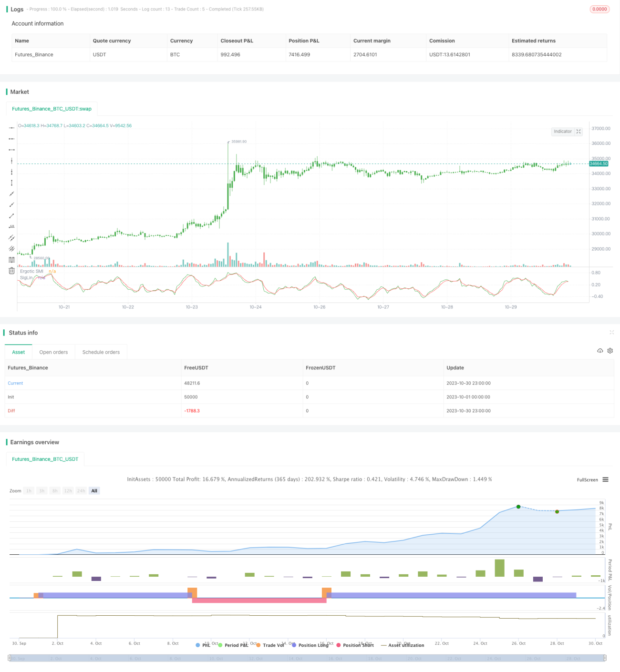Select the horizontal ray line drawing tool

click(11, 139)
